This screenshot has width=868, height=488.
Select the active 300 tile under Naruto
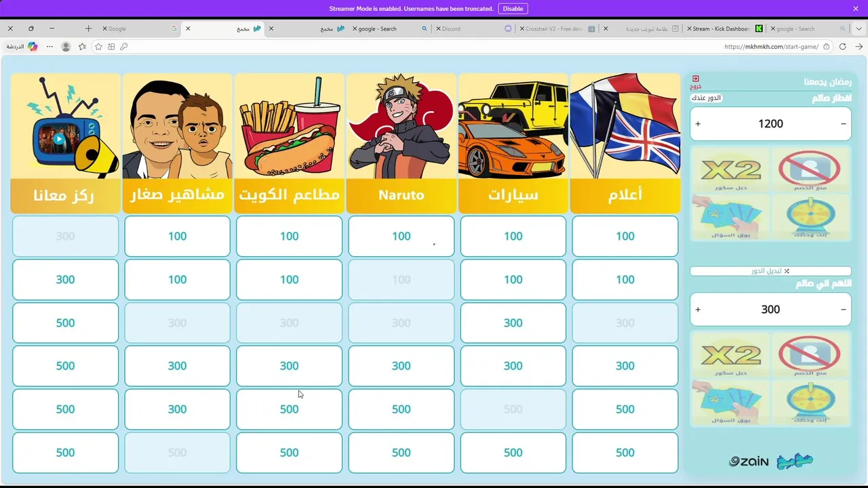[x=401, y=366]
